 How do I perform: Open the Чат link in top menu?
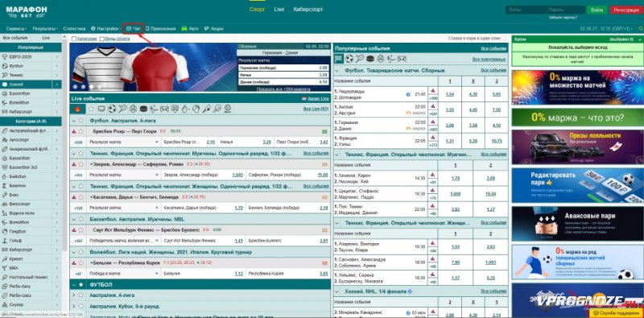(134, 29)
